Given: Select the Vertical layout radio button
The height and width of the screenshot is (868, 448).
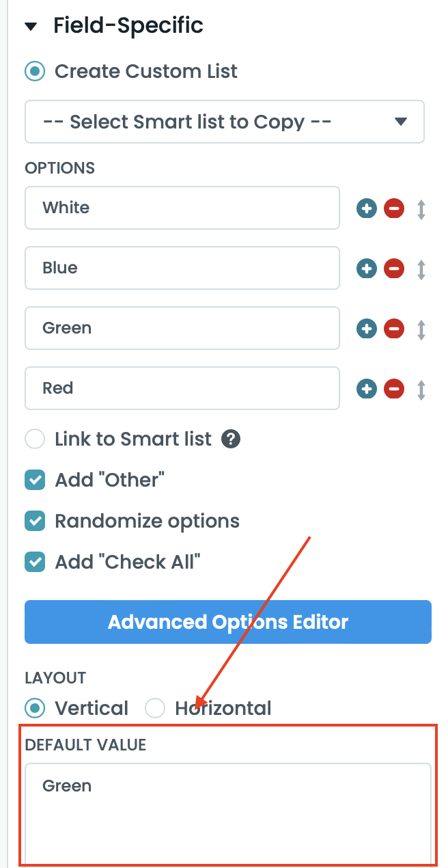Looking at the screenshot, I should pyautogui.click(x=35, y=708).
